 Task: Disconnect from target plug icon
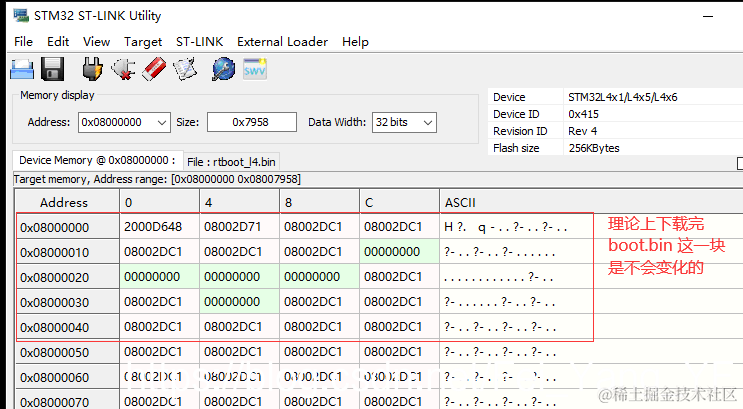point(123,69)
